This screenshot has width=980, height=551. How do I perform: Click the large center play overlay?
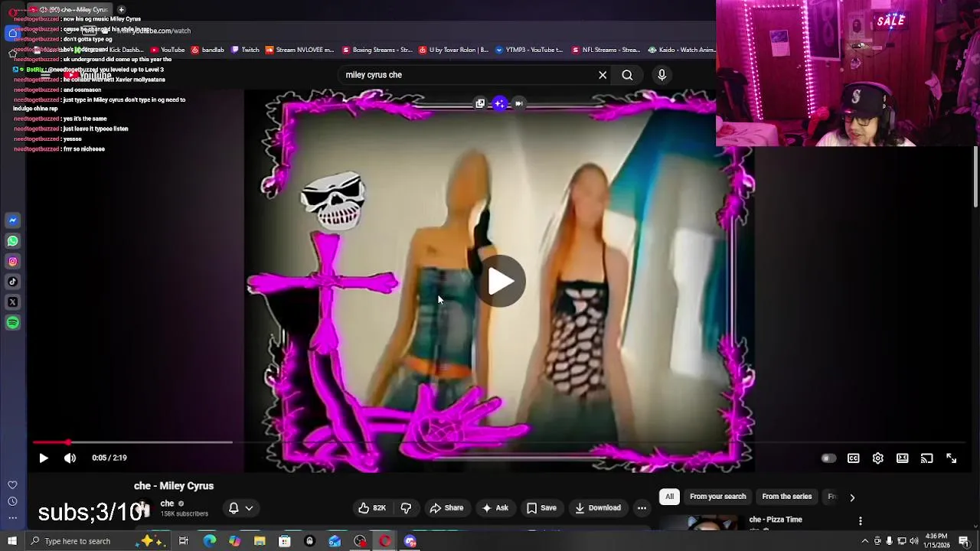coord(501,282)
